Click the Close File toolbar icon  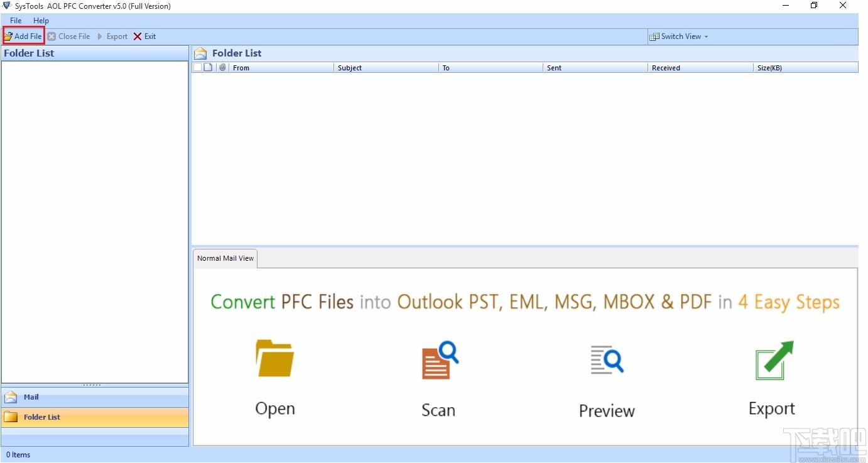(52, 36)
